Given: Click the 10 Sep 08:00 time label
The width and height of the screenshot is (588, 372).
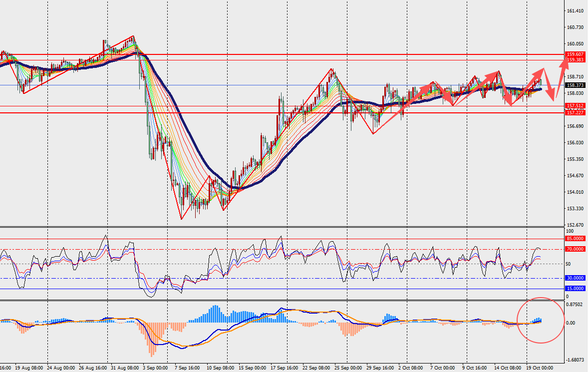Looking at the screenshot, I should 221,368.
